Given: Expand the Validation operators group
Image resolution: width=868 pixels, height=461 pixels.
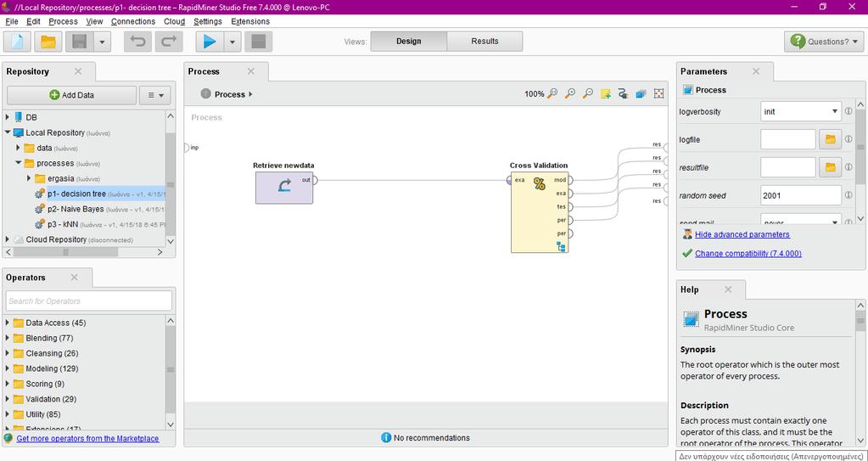Looking at the screenshot, I should pos(7,399).
